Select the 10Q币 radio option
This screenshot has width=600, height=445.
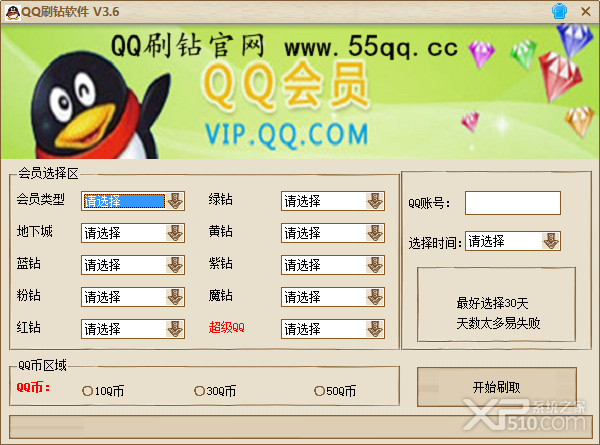[87, 391]
